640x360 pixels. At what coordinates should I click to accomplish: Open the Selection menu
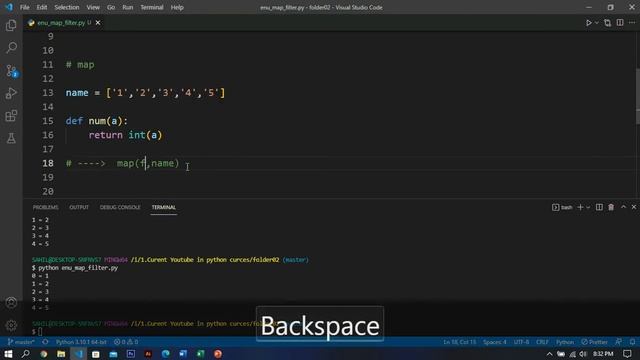click(67, 7)
